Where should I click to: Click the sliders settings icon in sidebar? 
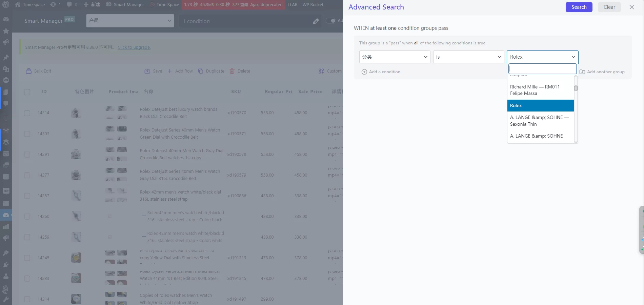coord(6,130)
